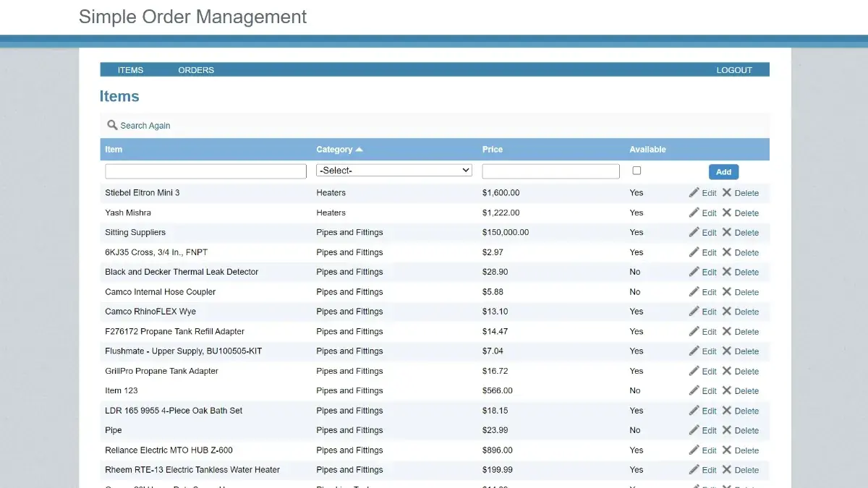Toggle the Available checkbox in new item row
This screenshot has height=488, width=868.
point(637,171)
